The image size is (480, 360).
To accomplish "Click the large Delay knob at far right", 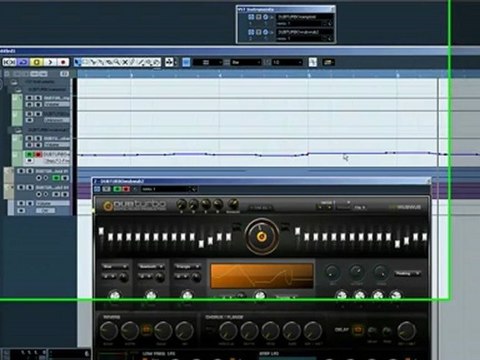I will pos(407,330).
